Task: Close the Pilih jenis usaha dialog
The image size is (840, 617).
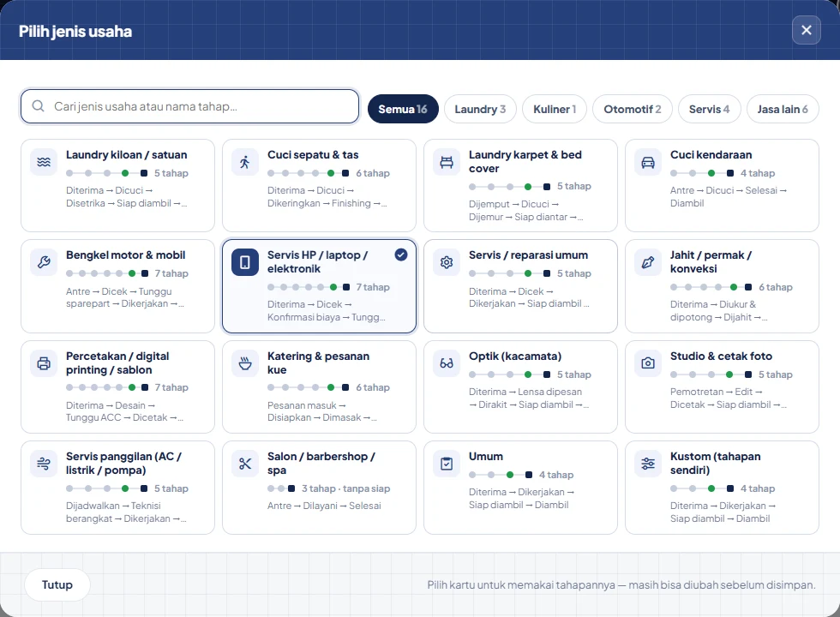Action: pos(807,30)
